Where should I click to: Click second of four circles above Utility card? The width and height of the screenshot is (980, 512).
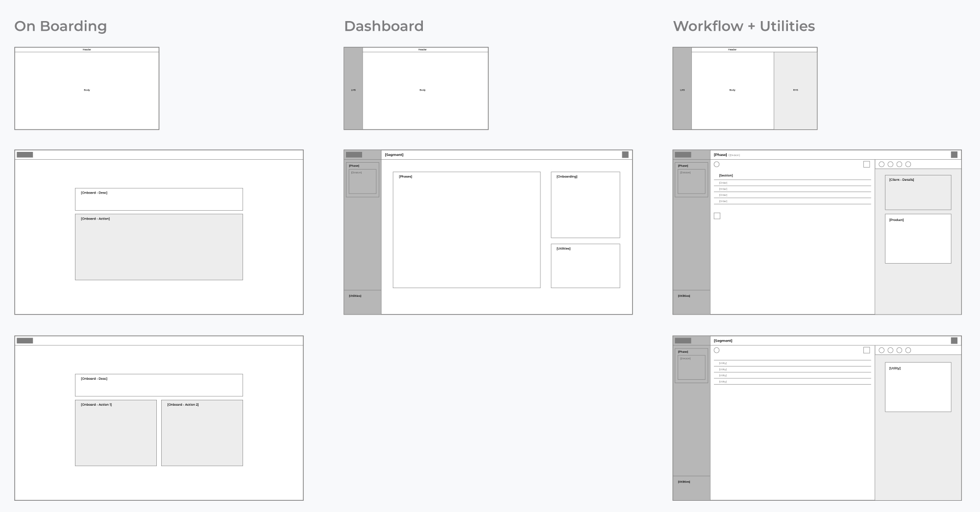tap(890, 350)
